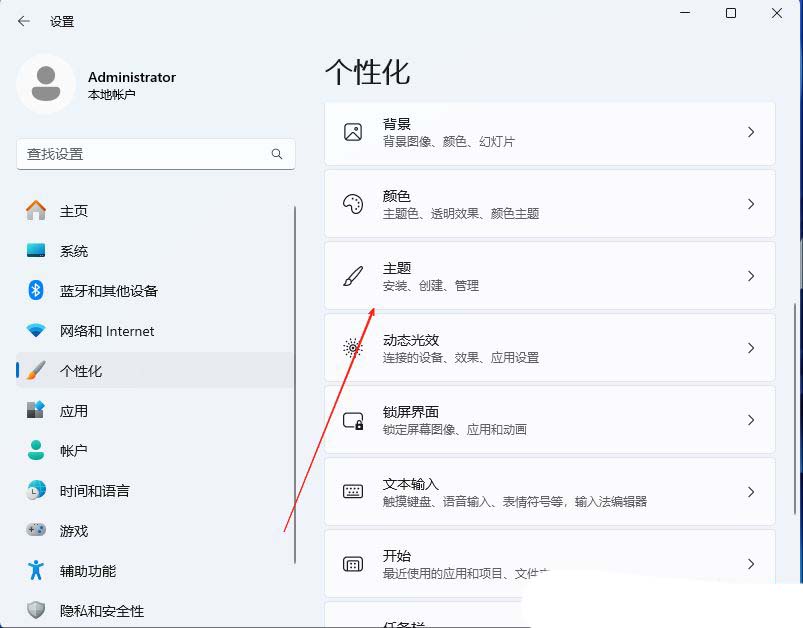Click the main panel vertical scrollbar
The width and height of the screenshot is (803, 628).
click(796, 400)
